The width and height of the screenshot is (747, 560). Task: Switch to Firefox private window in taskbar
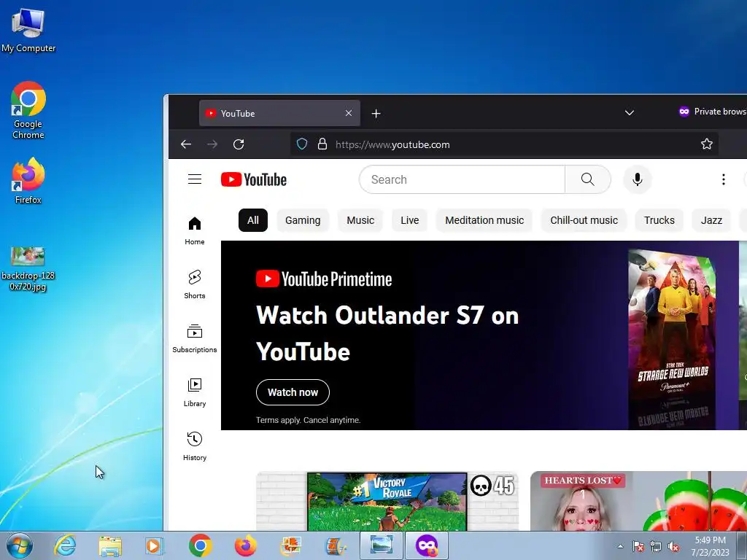(426, 545)
